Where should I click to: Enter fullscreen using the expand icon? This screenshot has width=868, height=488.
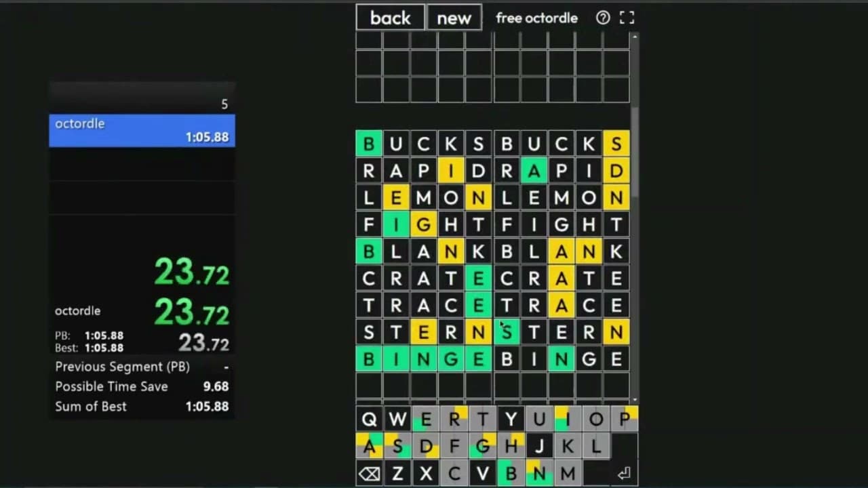(627, 18)
